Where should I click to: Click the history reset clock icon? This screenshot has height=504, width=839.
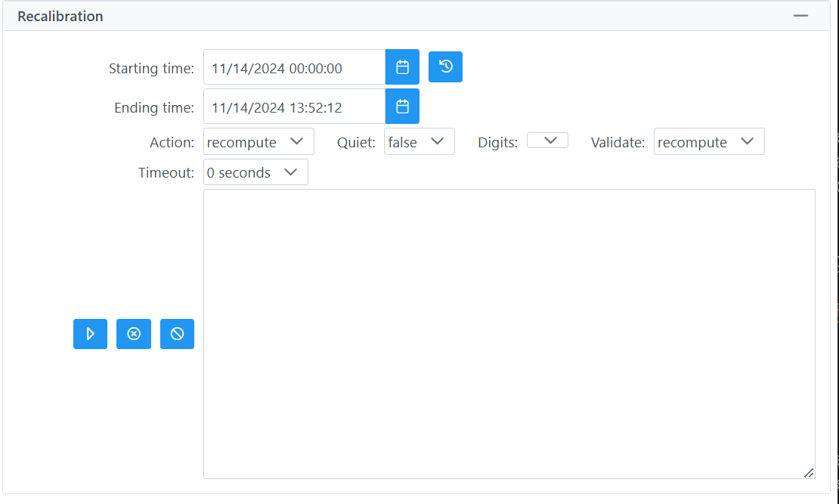pos(446,67)
